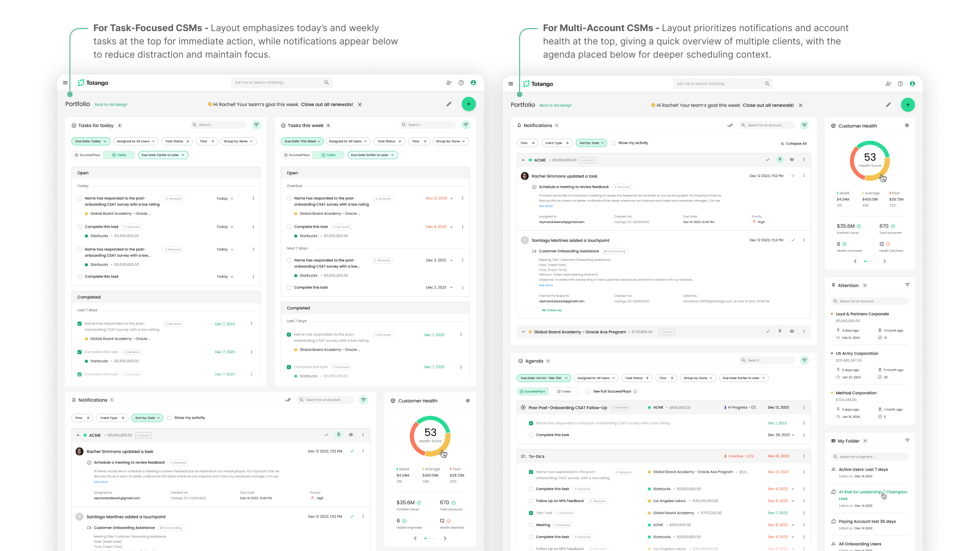Click Back to old design in right window
Screen dimensions: 980x551
(x=556, y=106)
